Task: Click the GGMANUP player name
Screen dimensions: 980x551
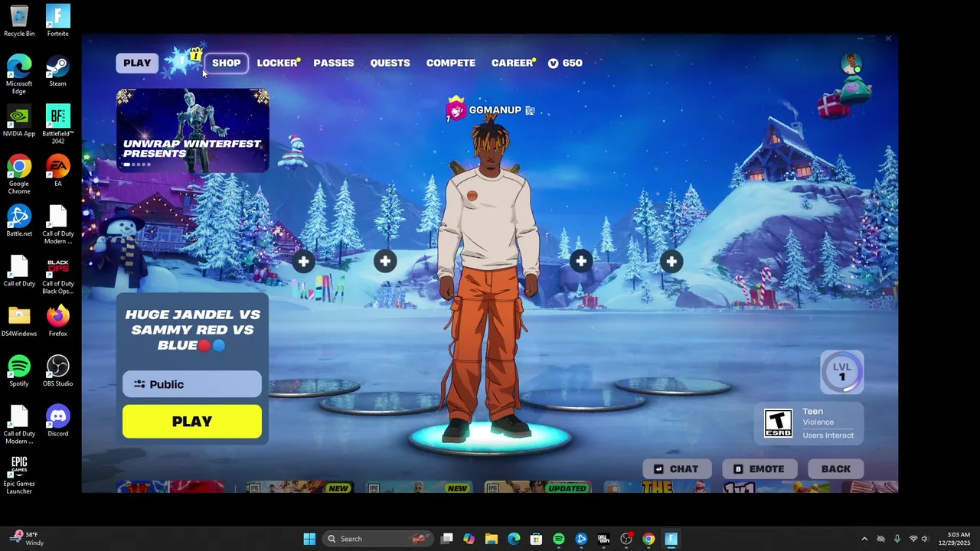Action: click(x=495, y=110)
